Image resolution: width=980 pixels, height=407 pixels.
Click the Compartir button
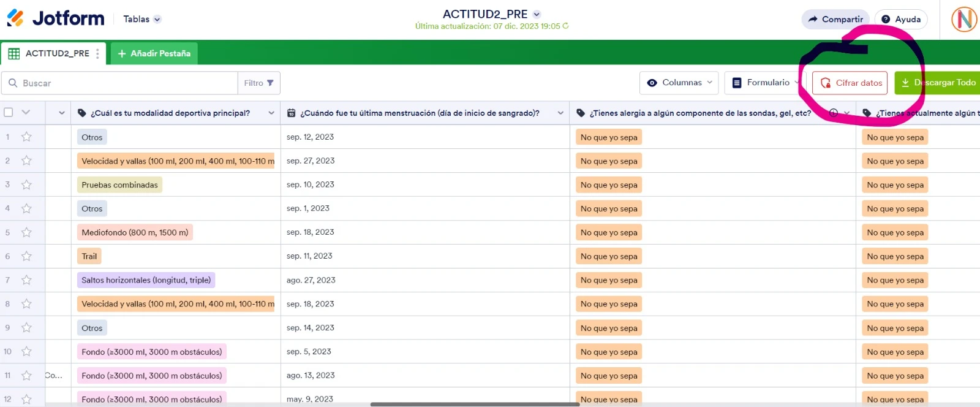coord(835,19)
